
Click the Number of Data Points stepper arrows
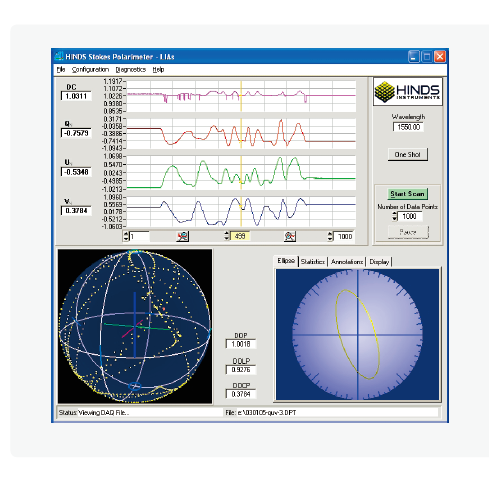(x=395, y=216)
